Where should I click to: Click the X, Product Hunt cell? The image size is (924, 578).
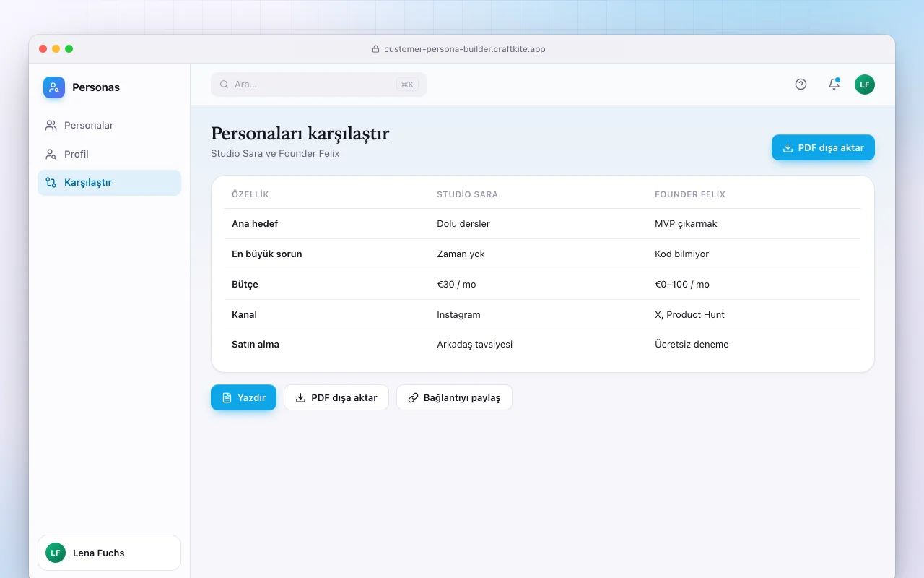click(x=689, y=315)
